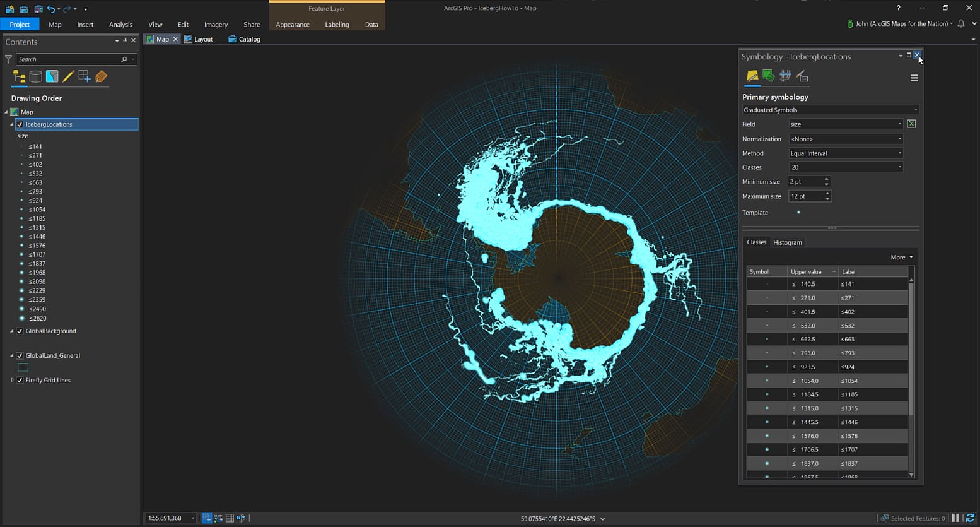Click the GlobalLand_General symbol swatch
Viewport: 980px width, 527px height.
tap(23, 367)
